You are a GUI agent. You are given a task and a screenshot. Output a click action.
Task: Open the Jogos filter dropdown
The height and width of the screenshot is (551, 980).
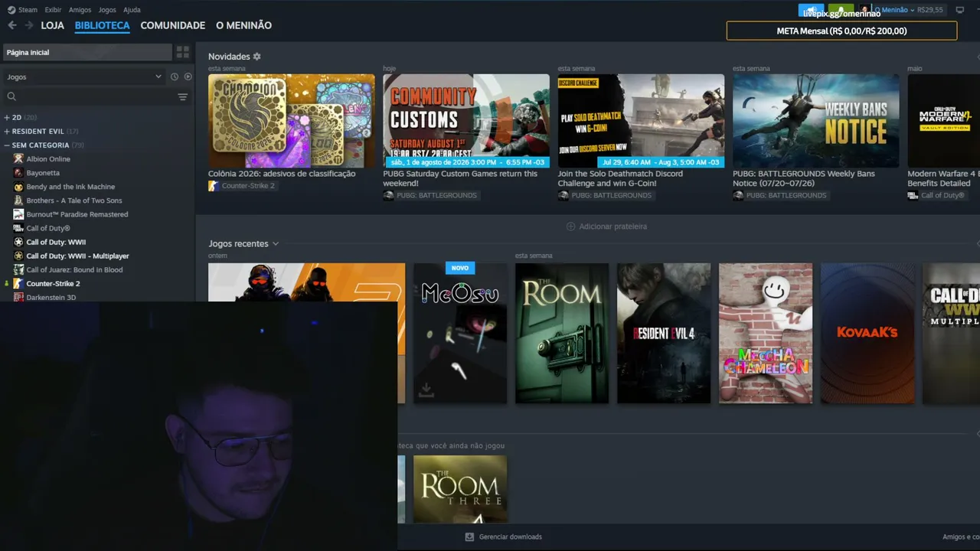84,77
